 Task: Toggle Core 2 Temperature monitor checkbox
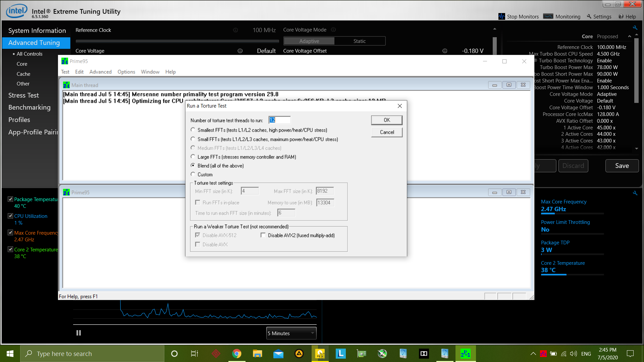10,249
